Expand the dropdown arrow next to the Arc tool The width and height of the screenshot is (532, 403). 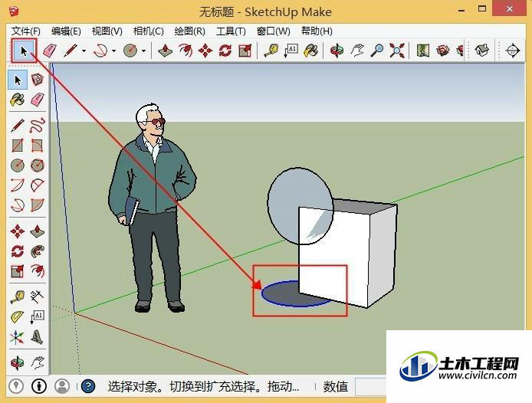coord(113,51)
